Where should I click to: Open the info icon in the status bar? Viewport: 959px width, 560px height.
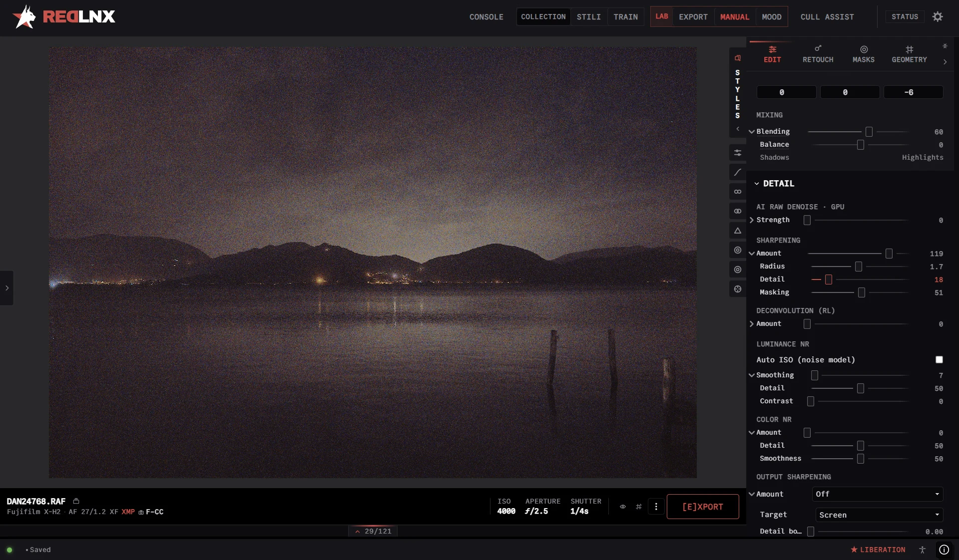pyautogui.click(x=944, y=550)
